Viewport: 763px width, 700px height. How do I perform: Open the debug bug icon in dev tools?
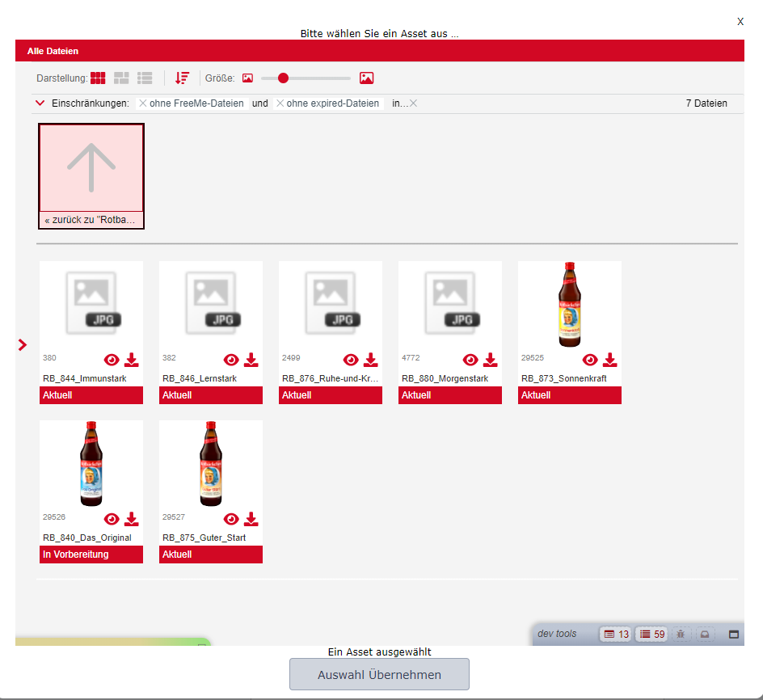click(681, 634)
